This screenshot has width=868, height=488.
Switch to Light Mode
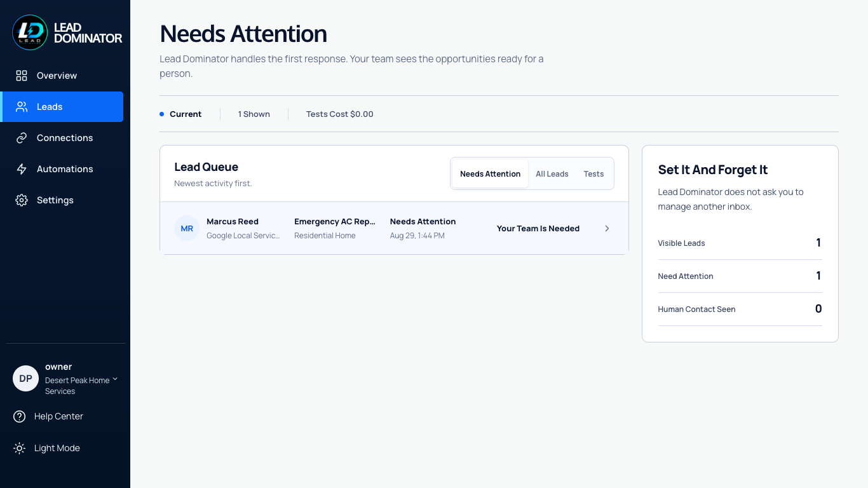tap(57, 448)
